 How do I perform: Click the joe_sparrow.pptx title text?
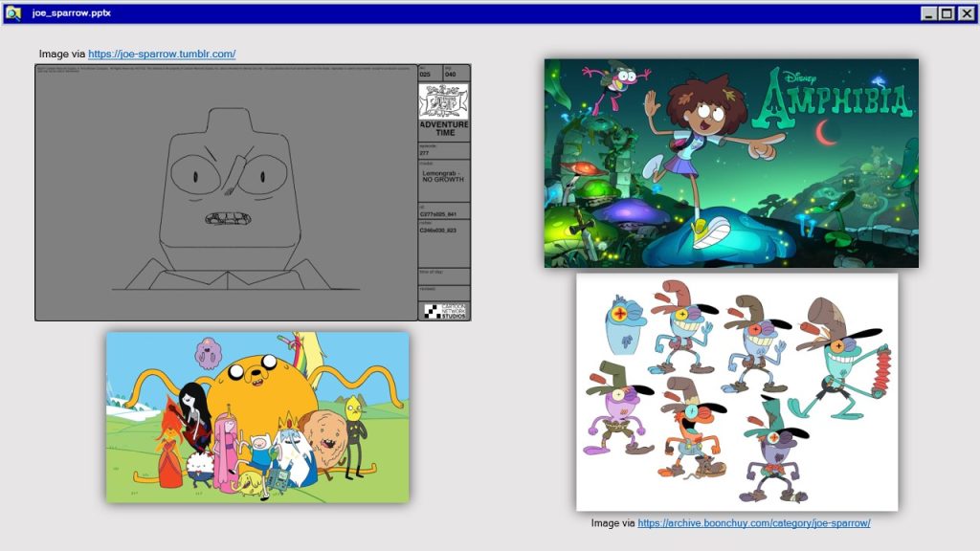pos(71,13)
